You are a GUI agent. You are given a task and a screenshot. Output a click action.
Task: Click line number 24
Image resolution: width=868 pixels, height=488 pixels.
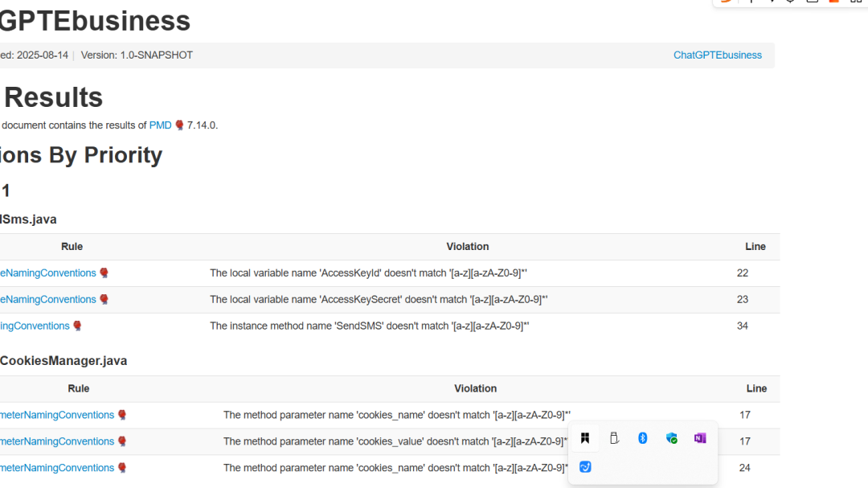(745, 468)
